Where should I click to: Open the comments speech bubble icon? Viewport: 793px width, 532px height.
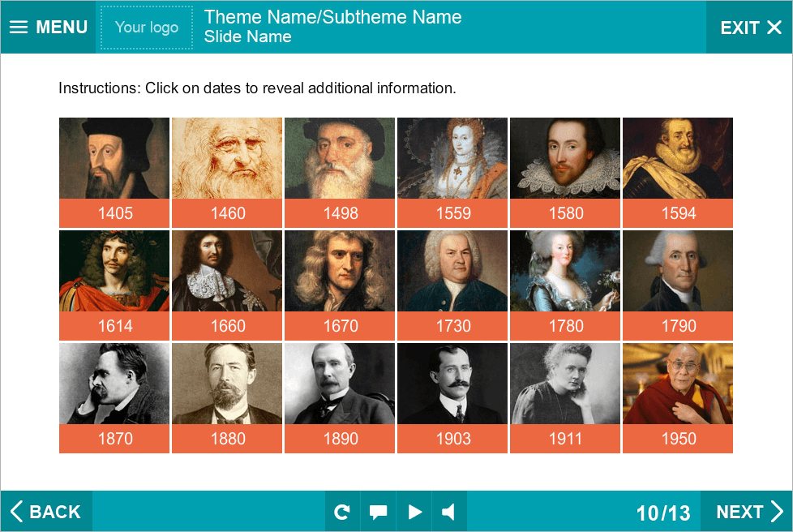378,512
